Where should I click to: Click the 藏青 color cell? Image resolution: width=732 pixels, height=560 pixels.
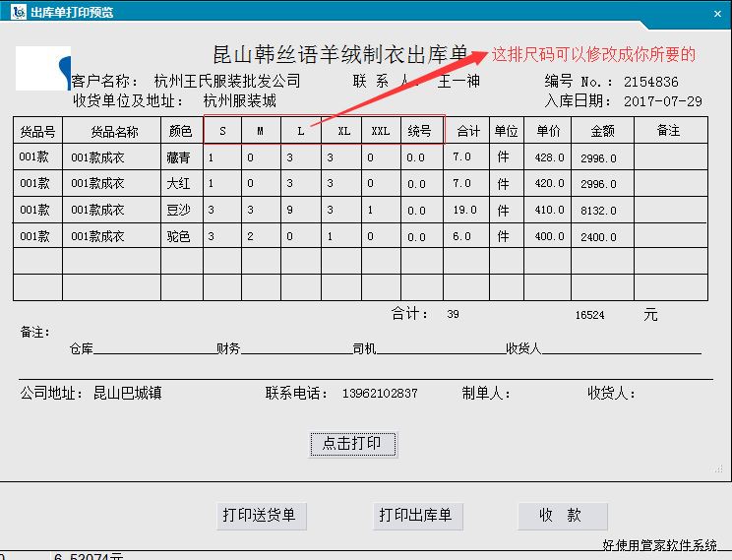tap(178, 156)
